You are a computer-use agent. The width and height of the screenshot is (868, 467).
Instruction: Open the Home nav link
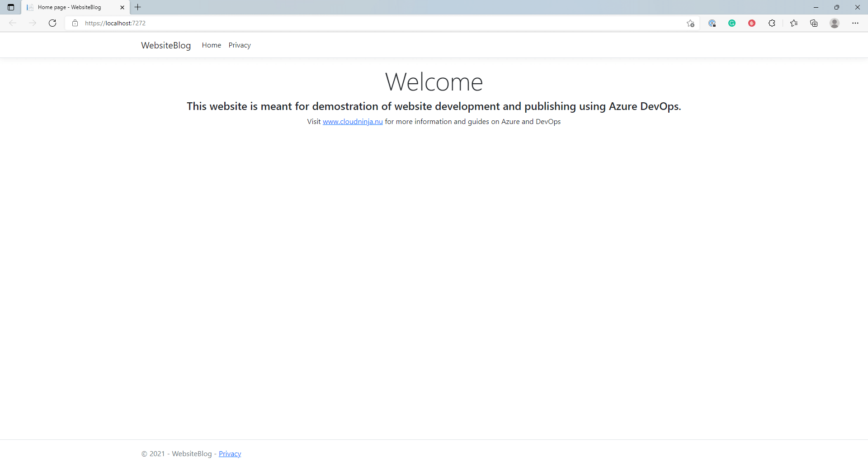click(x=212, y=45)
